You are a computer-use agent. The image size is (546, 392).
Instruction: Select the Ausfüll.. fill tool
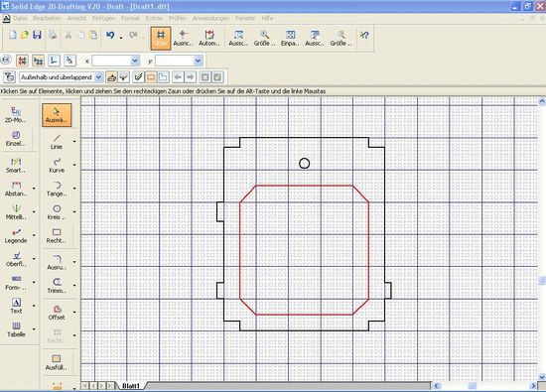57,362
